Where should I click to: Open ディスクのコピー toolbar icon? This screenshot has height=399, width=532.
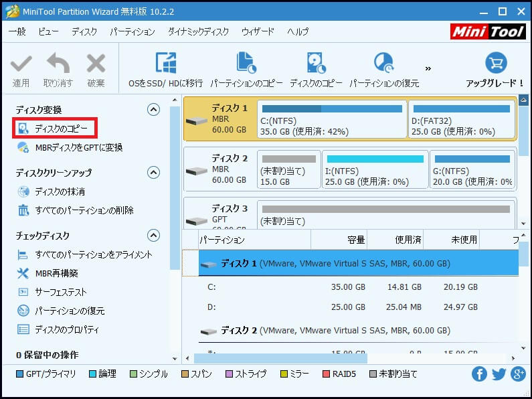(316, 63)
